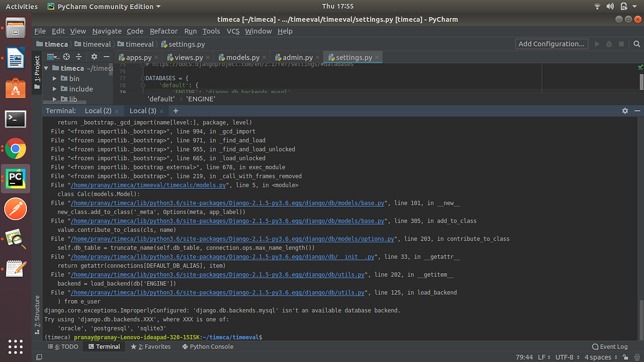644x362 pixels.
Task: Toggle the Terminal tool window button
Action: coord(104,346)
